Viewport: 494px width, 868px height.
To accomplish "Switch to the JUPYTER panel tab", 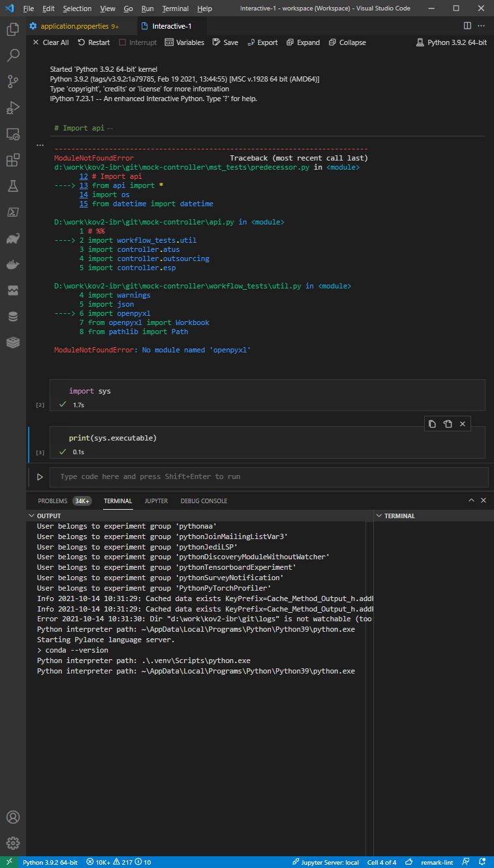I will click(156, 501).
